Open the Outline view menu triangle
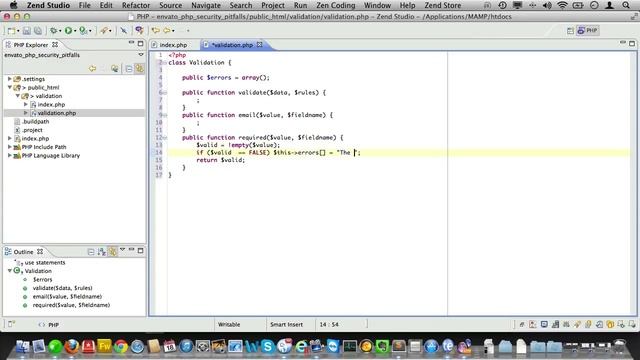The height and width of the screenshot is (360, 640). (x=122, y=250)
